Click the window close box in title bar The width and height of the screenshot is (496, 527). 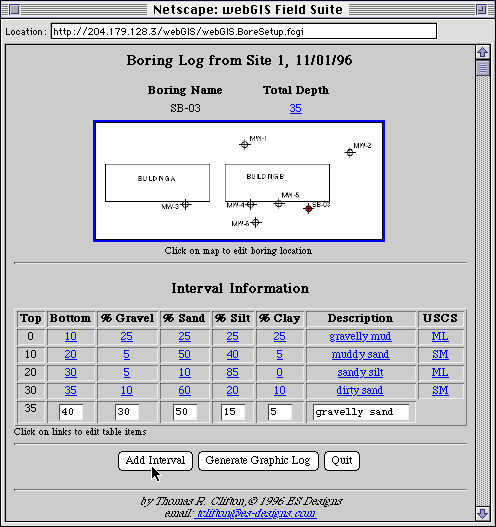point(14,9)
